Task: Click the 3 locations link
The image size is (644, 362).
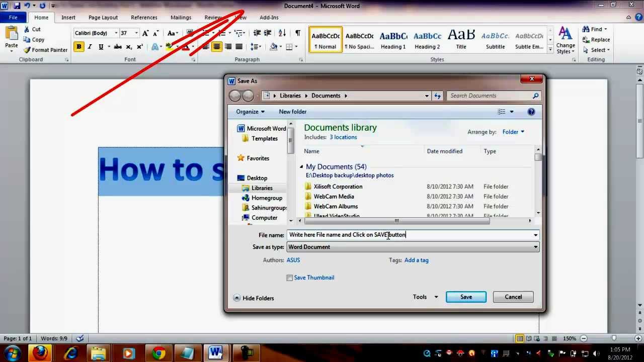Action: [343, 137]
